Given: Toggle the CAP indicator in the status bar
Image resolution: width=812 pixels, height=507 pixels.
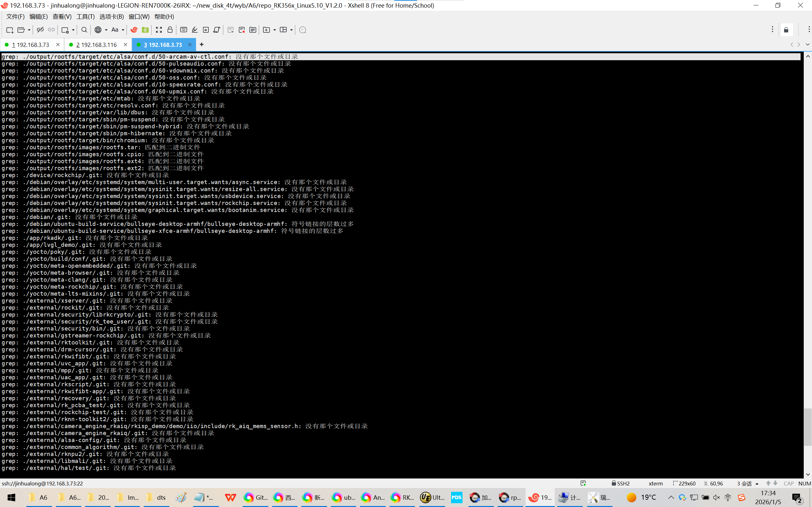Looking at the screenshot, I should pos(789,483).
